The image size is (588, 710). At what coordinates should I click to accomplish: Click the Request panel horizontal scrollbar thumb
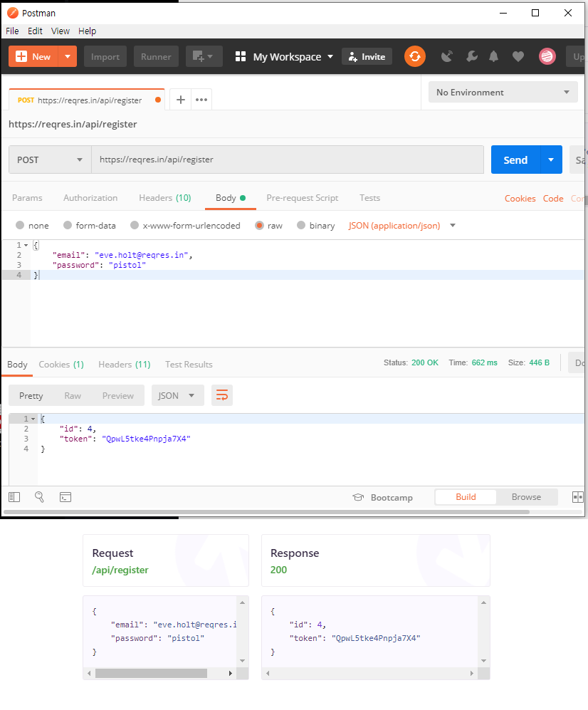coord(151,673)
